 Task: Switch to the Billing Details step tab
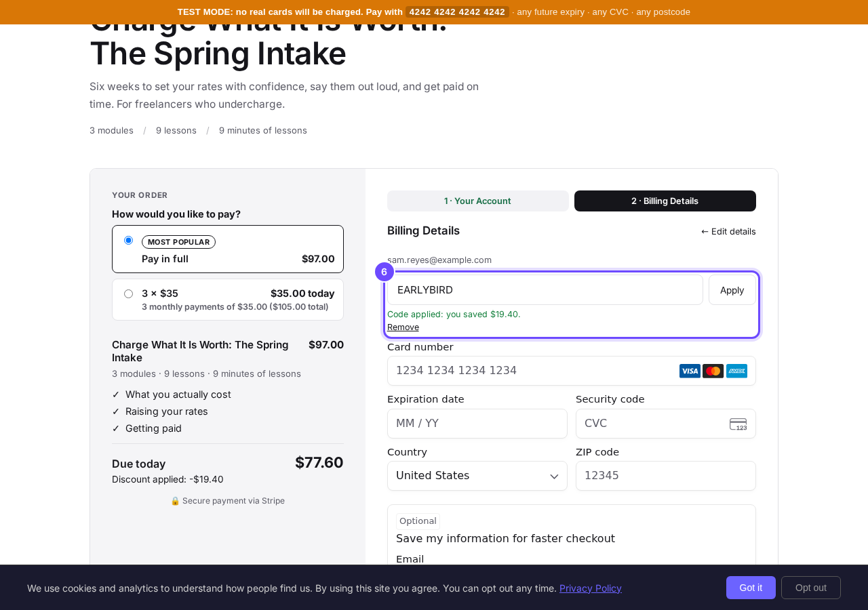[665, 201]
